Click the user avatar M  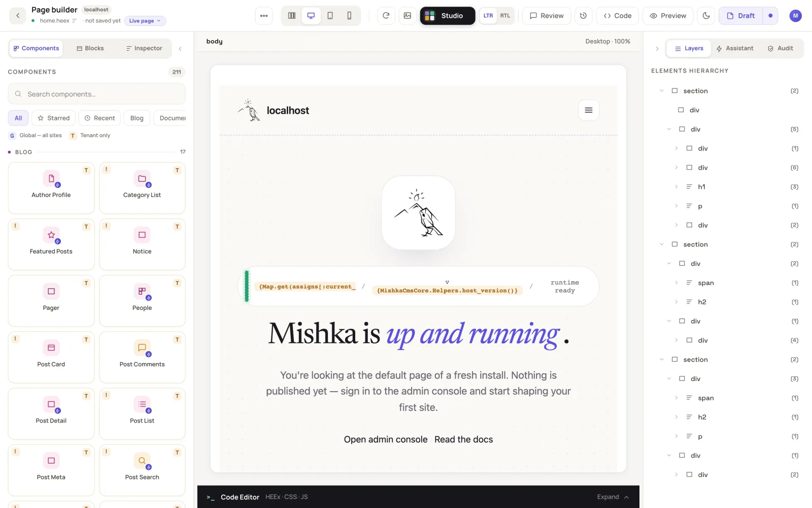795,16
